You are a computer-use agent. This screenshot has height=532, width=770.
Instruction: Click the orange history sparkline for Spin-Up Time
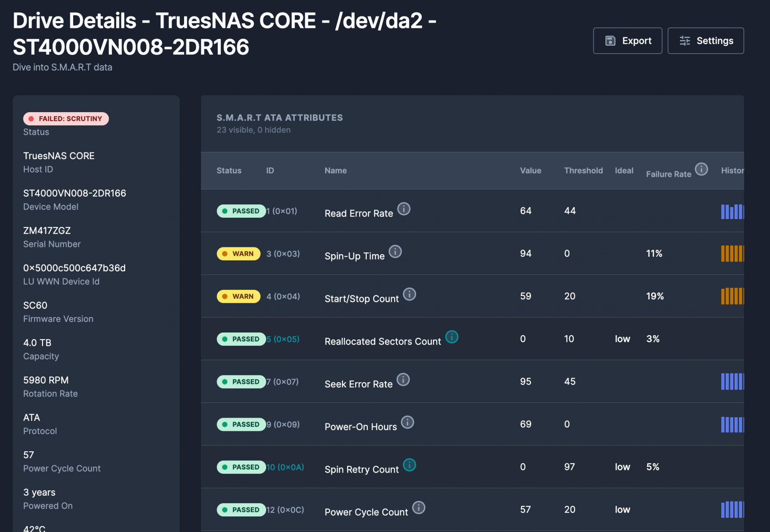point(732,254)
